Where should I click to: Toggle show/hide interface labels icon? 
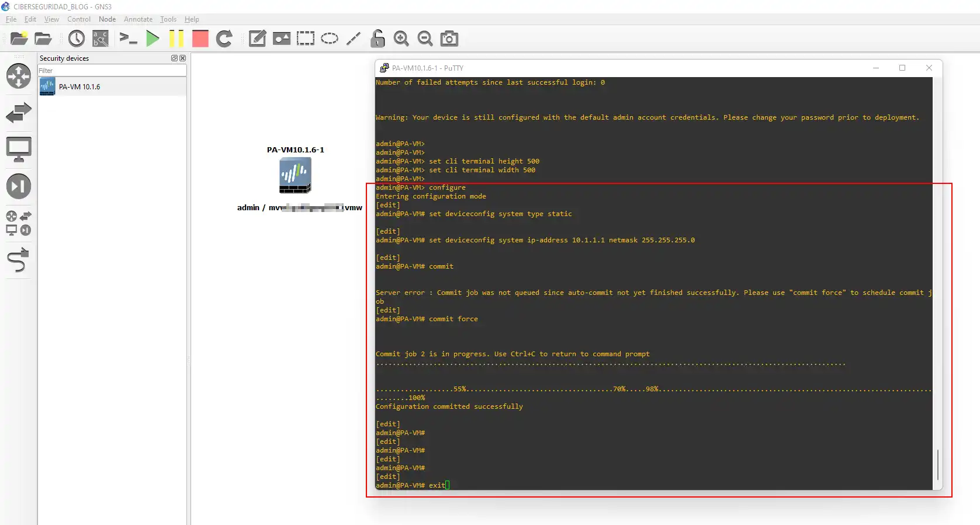pos(101,39)
